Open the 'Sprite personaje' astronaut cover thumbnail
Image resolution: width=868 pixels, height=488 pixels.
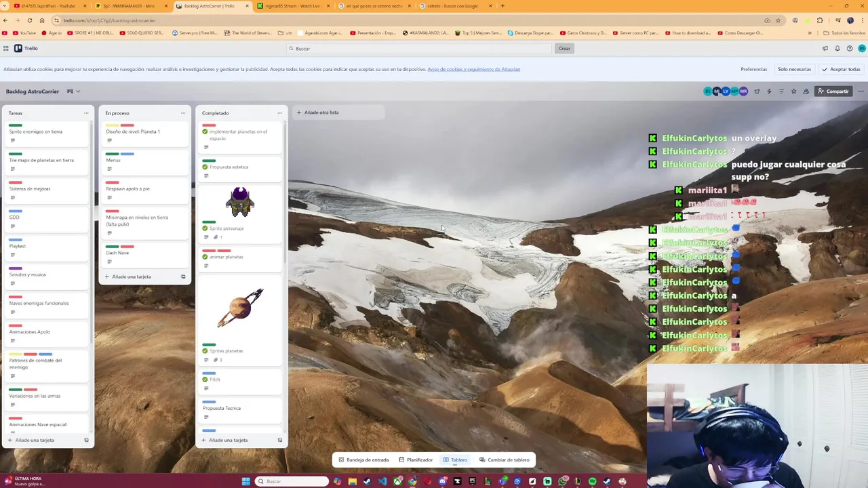point(240,202)
